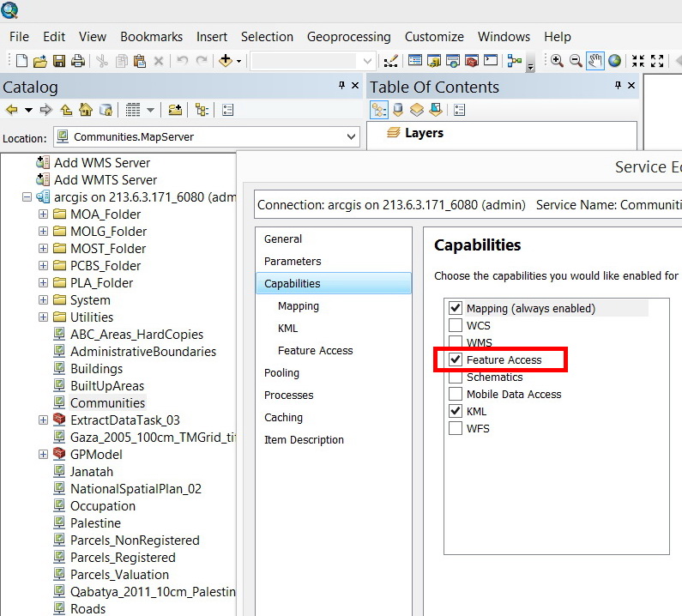The width and height of the screenshot is (682, 616).
Task: Click the Full Extent globe icon
Action: [x=614, y=61]
